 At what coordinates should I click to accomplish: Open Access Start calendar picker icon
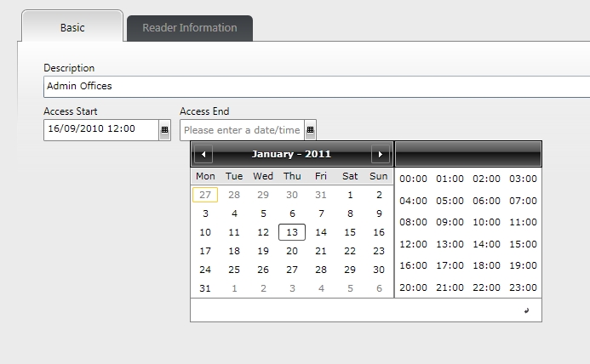pos(164,130)
